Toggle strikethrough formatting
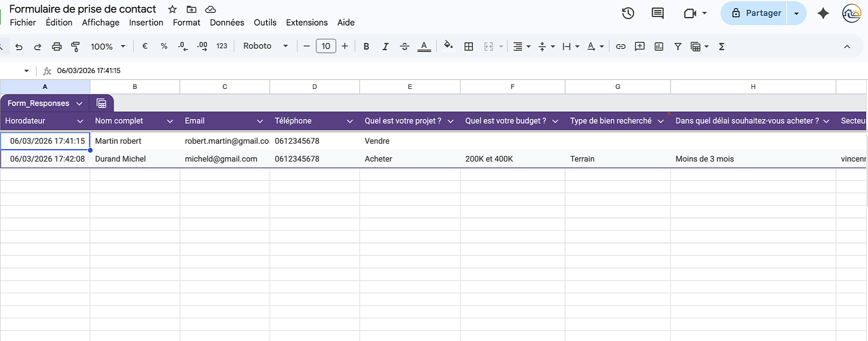 coord(404,46)
